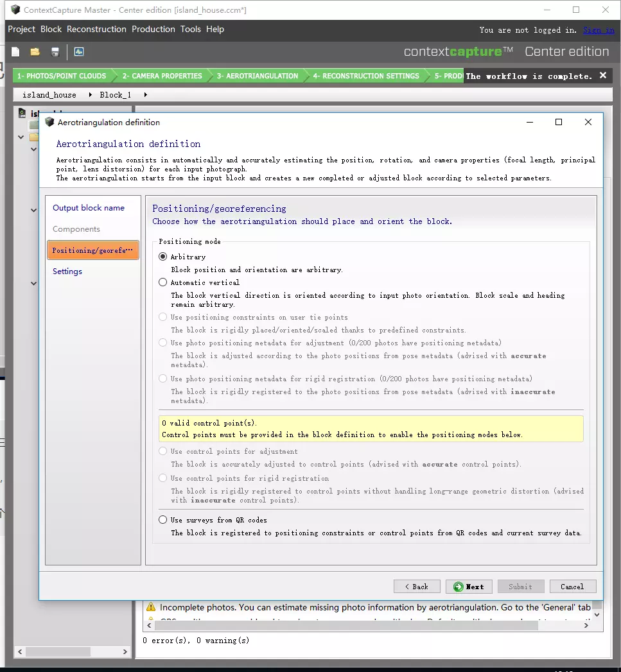Click the 0 valid control point(s) notice
The width and height of the screenshot is (621, 672).
coord(371,429)
